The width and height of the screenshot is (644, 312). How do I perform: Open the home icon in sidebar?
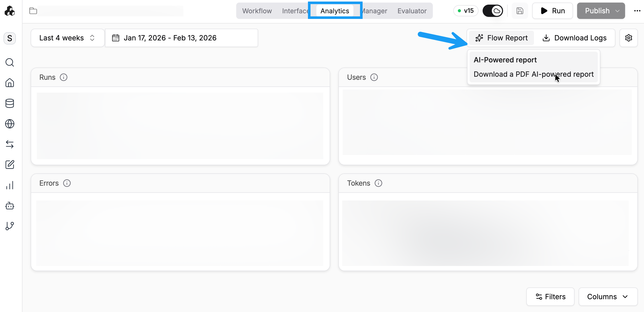pyautogui.click(x=10, y=83)
